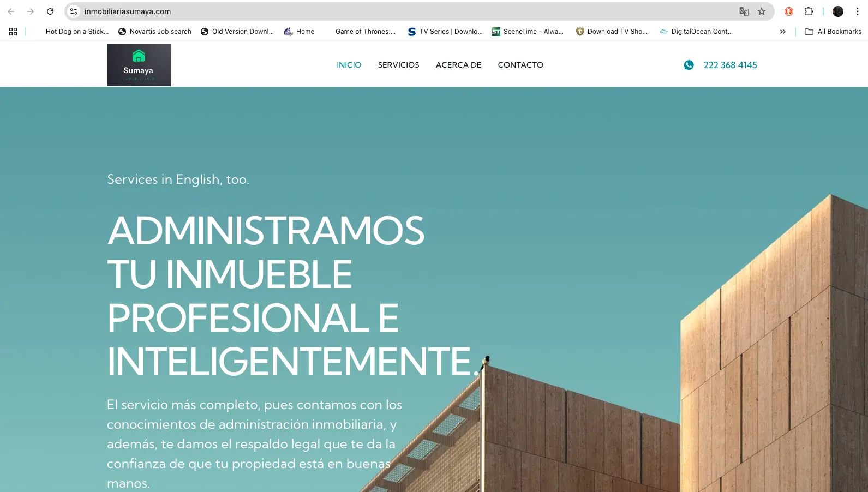Click the WhatsApp icon beside the phone number
This screenshot has height=492, width=868.
click(x=689, y=65)
